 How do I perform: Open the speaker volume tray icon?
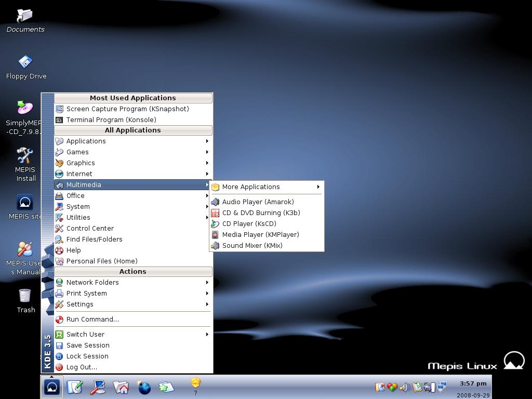click(x=404, y=387)
